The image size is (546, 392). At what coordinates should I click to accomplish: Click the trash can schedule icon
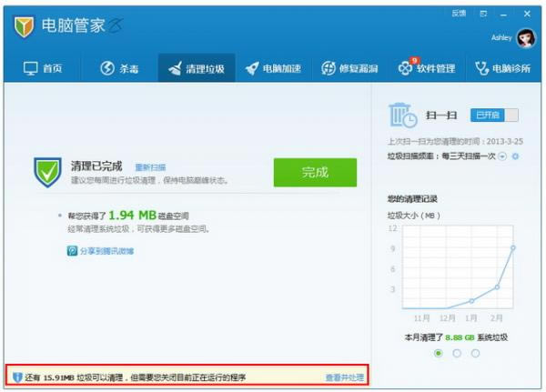click(402, 116)
